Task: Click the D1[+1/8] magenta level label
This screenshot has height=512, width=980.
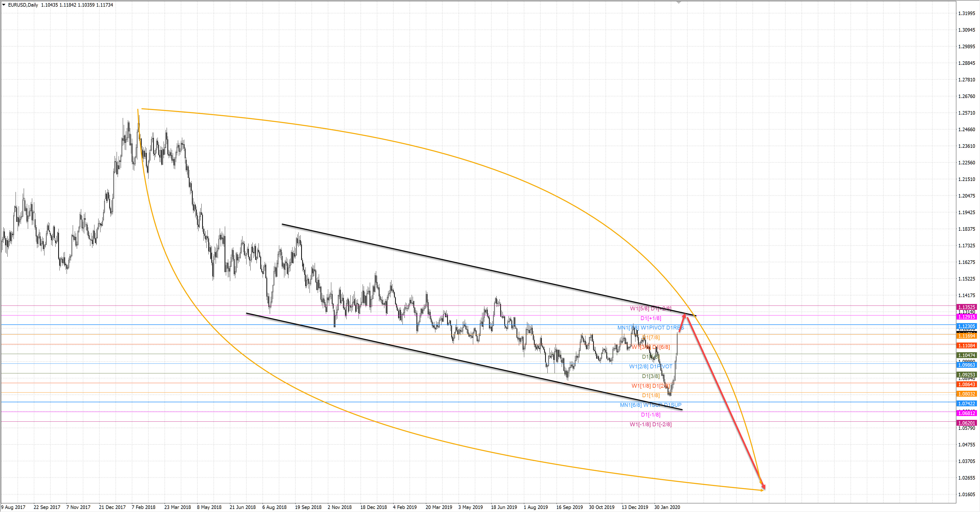Action: 651,318
